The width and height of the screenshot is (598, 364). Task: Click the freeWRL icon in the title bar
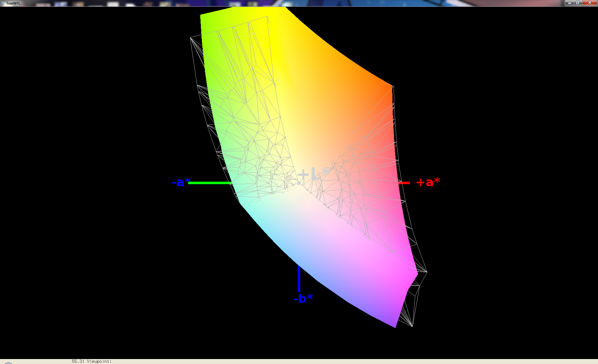coord(2,3)
